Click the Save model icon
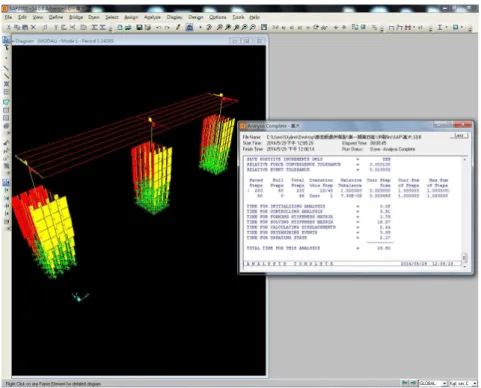Image resolution: width=481 pixels, height=388 pixels. pyautogui.click(x=139, y=27)
